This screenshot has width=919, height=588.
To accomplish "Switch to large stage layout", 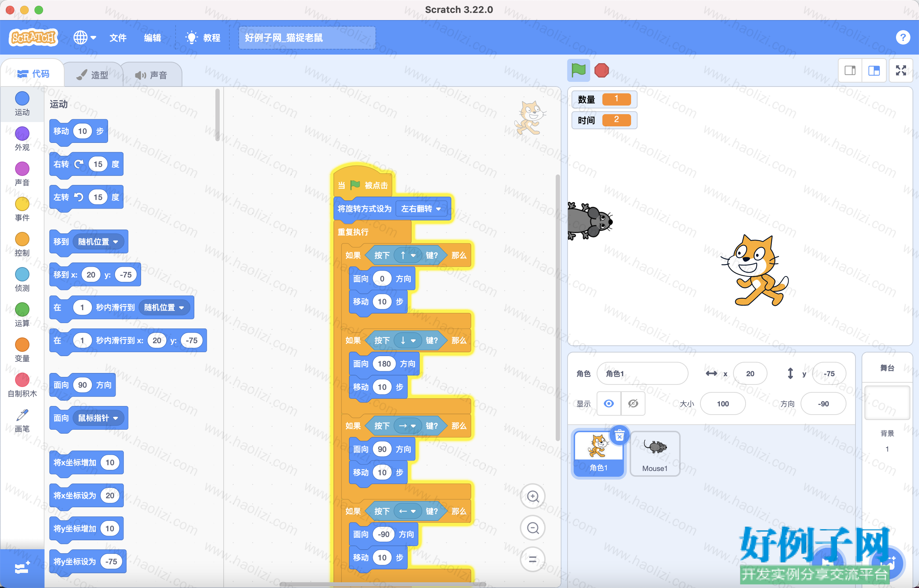I will pyautogui.click(x=874, y=70).
